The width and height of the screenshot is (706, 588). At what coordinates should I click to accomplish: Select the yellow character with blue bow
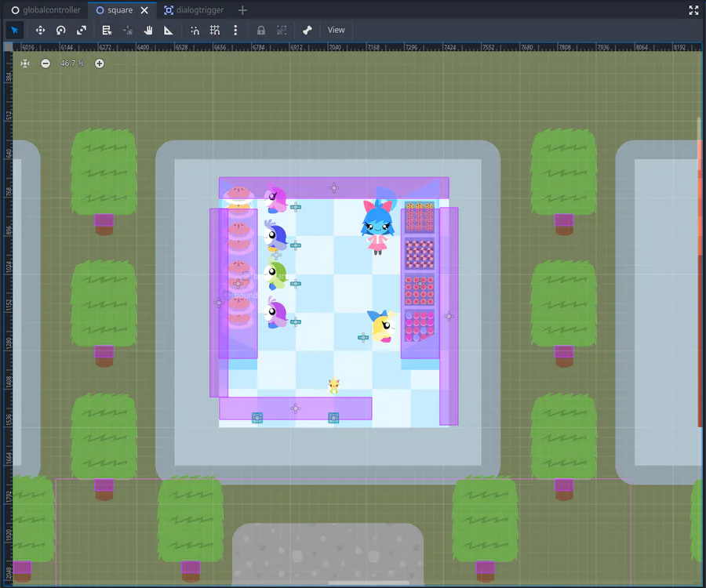(381, 327)
